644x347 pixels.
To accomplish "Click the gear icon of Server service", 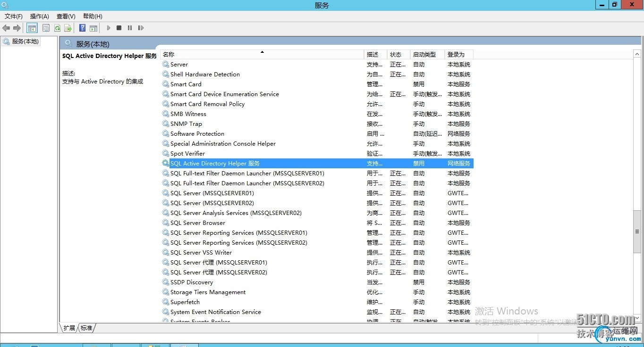I will pyautogui.click(x=166, y=65).
